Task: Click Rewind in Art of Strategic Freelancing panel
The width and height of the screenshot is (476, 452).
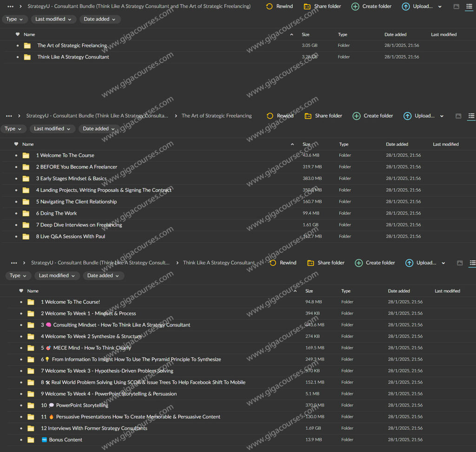Action: pyautogui.click(x=280, y=116)
